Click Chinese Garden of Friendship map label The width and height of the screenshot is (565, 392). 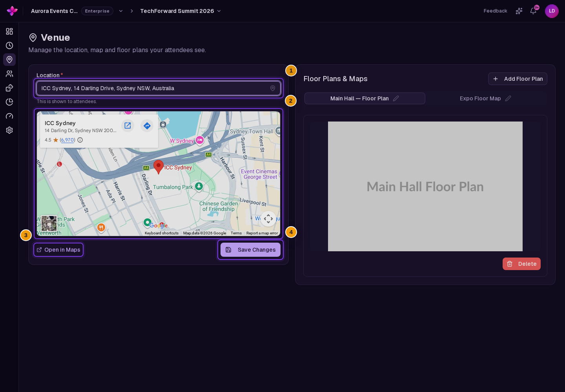(219, 206)
